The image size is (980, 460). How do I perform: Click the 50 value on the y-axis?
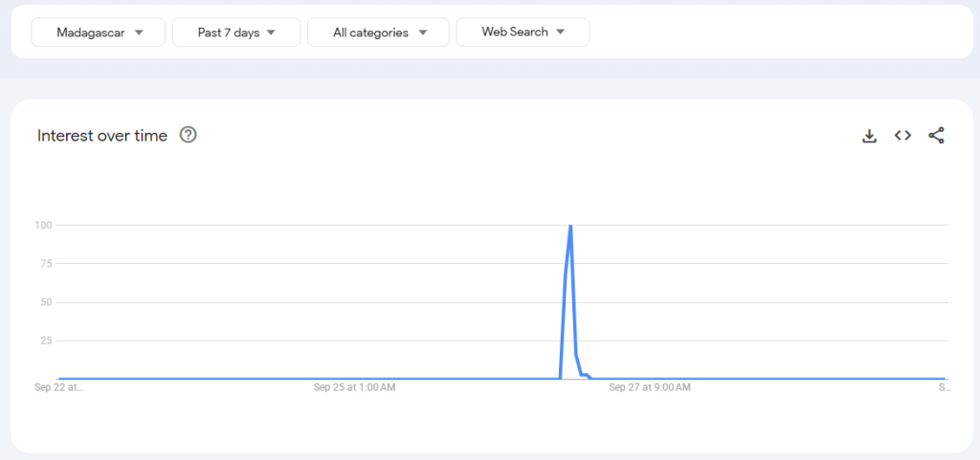44,302
